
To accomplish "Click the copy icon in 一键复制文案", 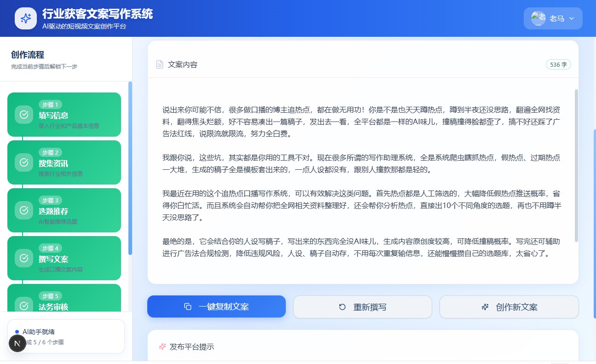I will (x=187, y=307).
